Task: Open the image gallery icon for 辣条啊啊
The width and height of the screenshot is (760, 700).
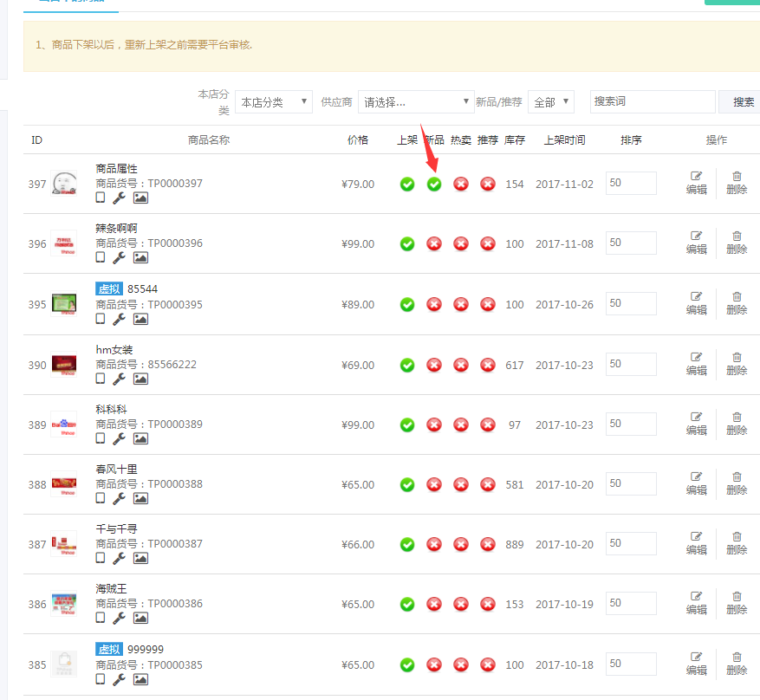Action: pyautogui.click(x=140, y=257)
